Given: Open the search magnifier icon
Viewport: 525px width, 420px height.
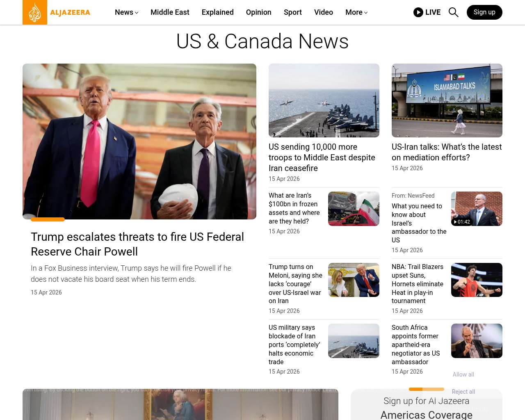Looking at the screenshot, I should pyautogui.click(x=453, y=12).
